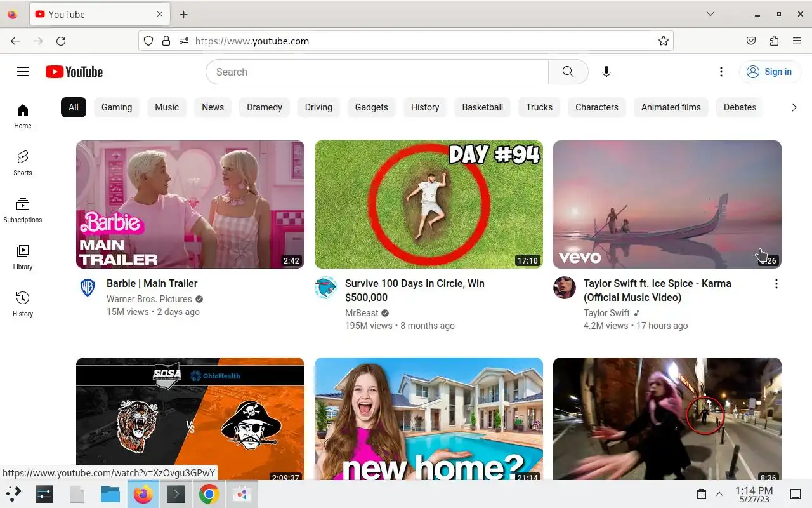Open the clipboard tray icon
This screenshot has height=508, width=812.
[702, 494]
